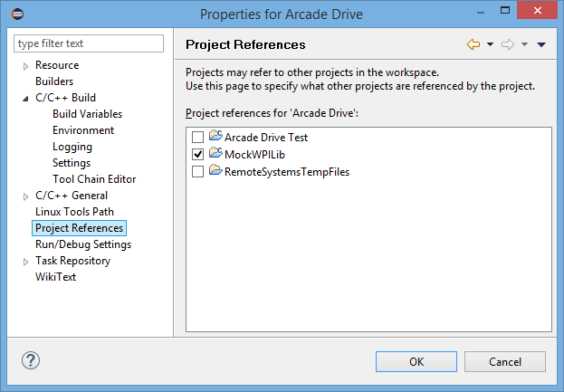This screenshot has width=564, height=392.
Task: Check the RemoteSystemsTempFiles reference box
Action: (x=198, y=172)
